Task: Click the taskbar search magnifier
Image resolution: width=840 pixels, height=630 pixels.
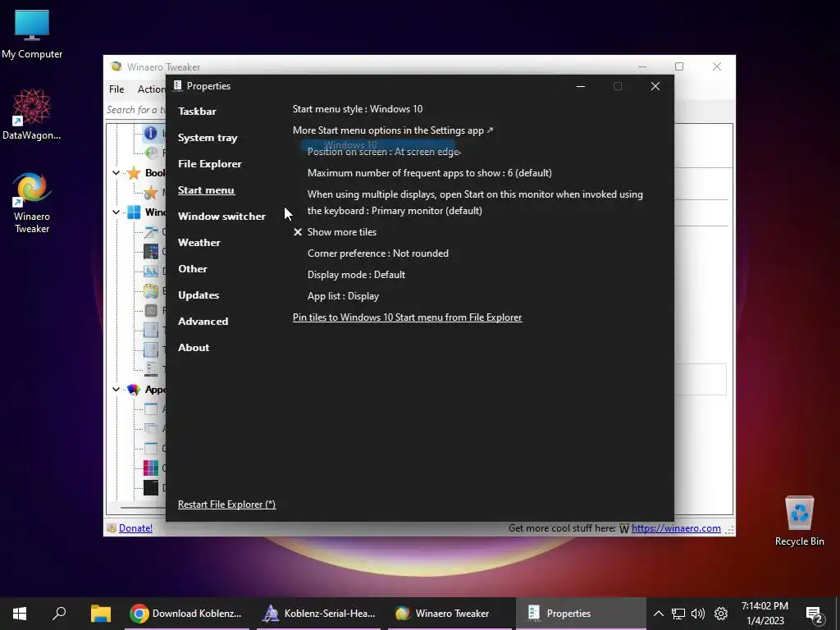Action: [59, 614]
